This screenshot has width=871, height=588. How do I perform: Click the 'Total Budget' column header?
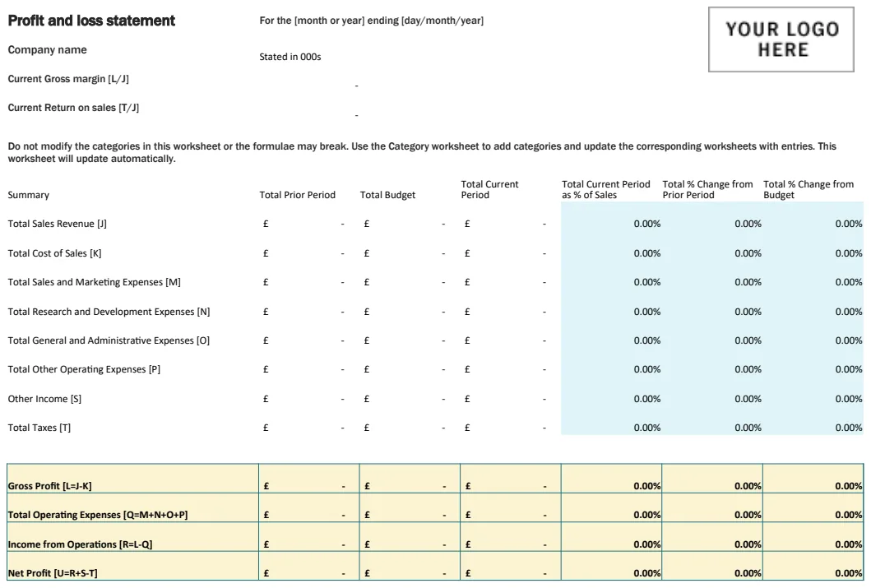387,195
